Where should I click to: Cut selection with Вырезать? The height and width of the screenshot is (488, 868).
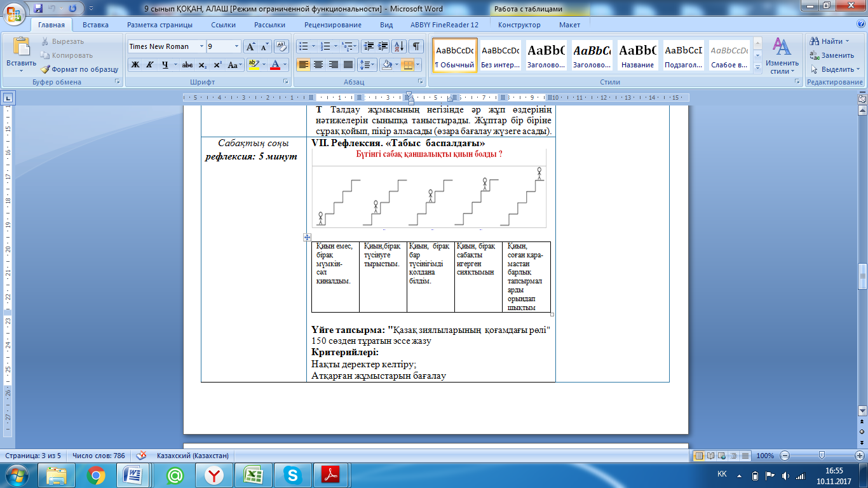click(x=62, y=41)
